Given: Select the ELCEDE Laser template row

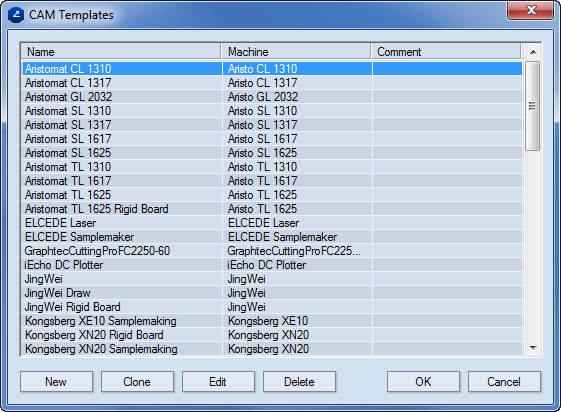Looking at the screenshot, I should [x=272, y=223].
